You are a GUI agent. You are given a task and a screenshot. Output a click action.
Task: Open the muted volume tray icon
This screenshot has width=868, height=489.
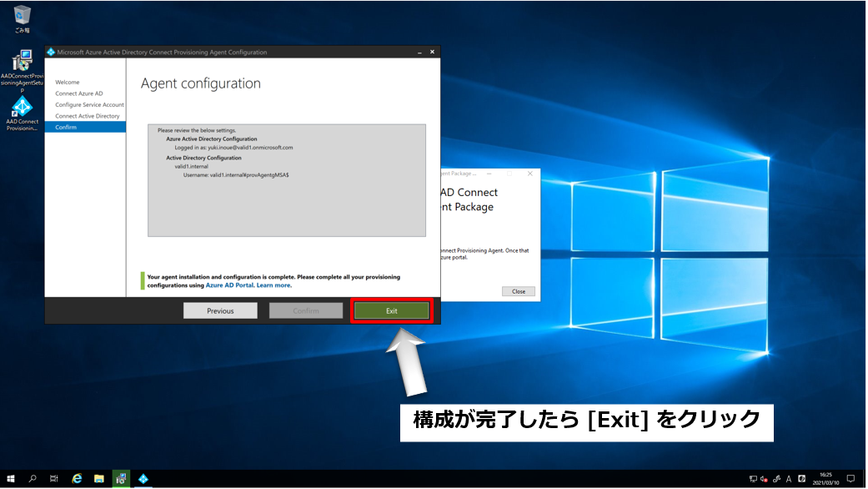coord(765,479)
